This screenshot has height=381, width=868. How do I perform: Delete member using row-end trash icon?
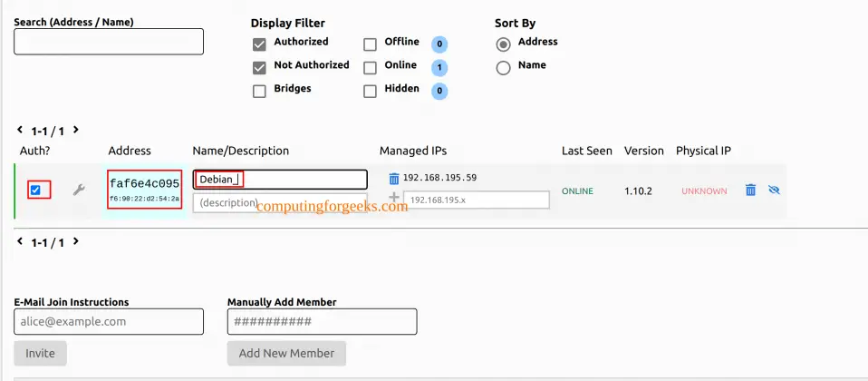coord(750,190)
